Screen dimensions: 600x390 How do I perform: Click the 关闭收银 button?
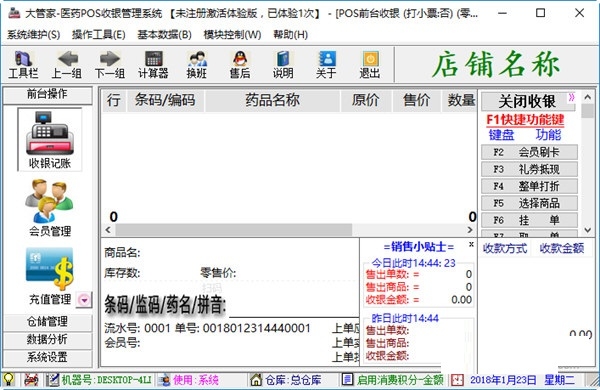click(528, 101)
